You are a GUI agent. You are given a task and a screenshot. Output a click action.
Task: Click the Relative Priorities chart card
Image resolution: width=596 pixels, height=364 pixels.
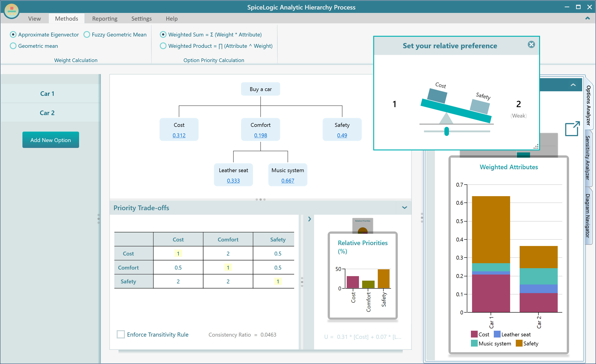click(363, 275)
